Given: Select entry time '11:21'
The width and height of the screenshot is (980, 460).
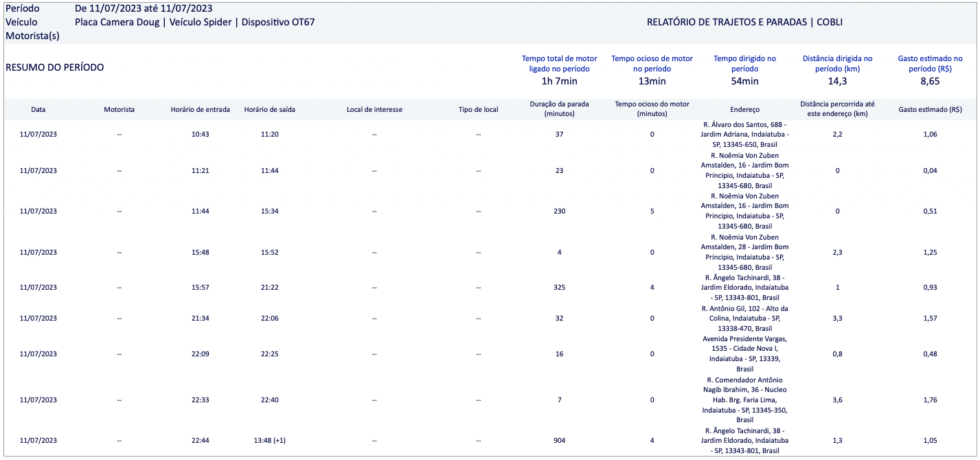Looking at the screenshot, I should [201, 170].
